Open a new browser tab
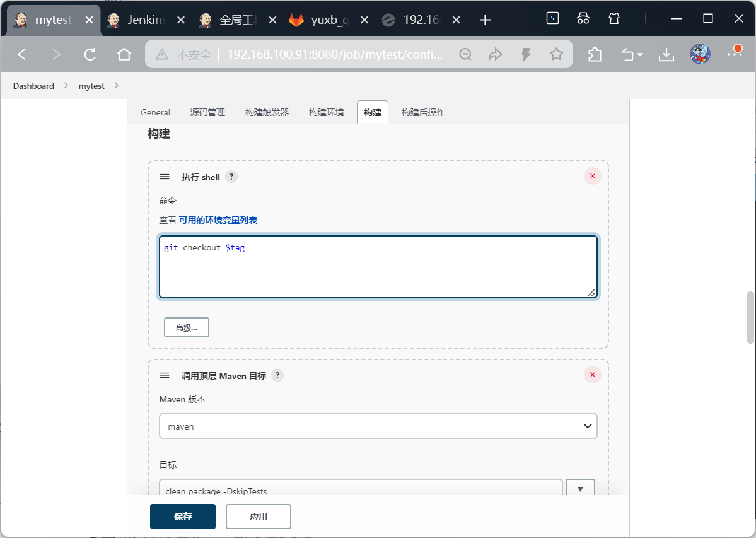 click(x=485, y=20)
